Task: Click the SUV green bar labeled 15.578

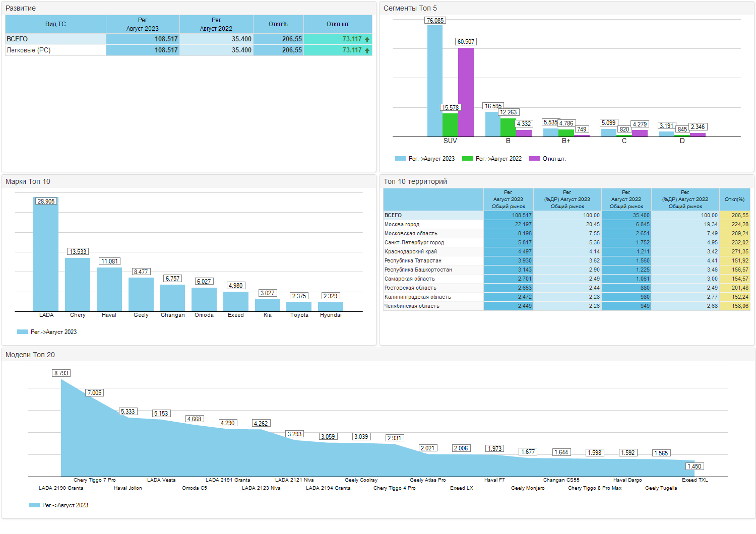Action: (450, 125)
